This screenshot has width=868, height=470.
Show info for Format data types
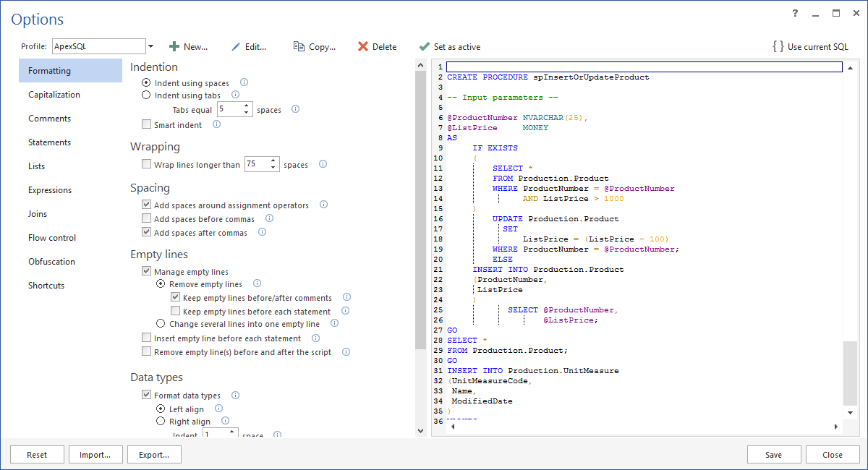click(x=235, y=395)
